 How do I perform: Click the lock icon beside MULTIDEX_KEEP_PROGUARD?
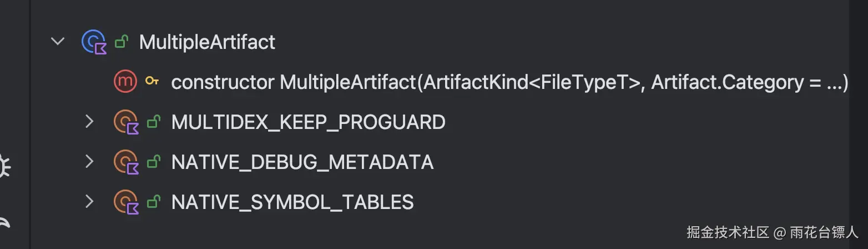[x=153, y=122]
